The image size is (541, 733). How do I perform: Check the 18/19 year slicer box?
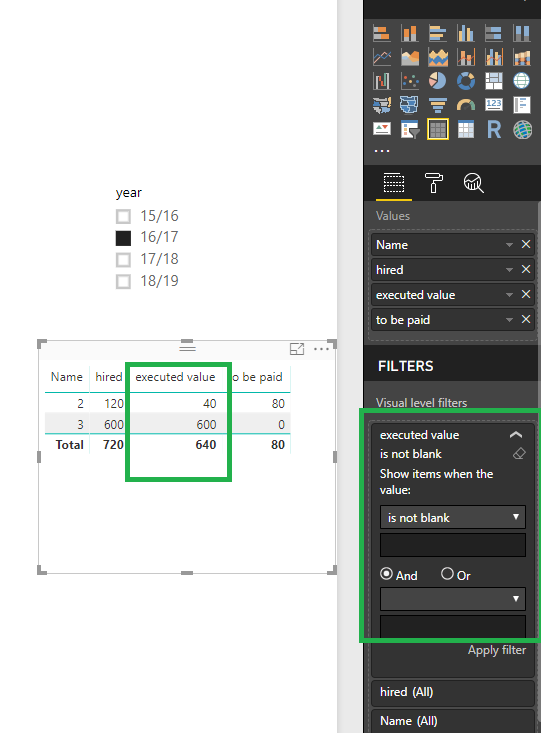click(123, 281)
